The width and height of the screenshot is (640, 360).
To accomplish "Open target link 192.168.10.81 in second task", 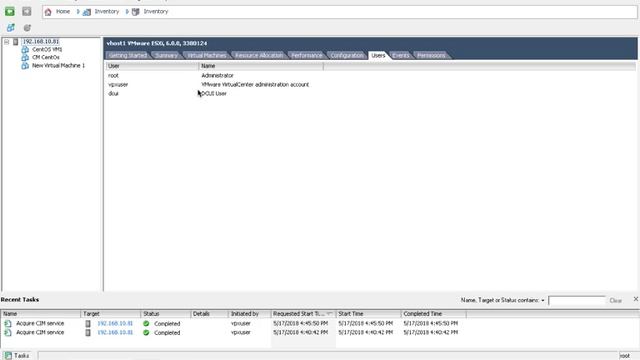I will (x=115, y=333).
